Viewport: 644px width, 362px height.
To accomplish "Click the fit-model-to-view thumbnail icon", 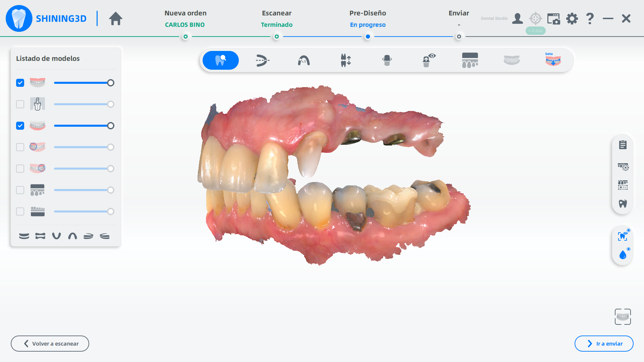I will (623, 317).
